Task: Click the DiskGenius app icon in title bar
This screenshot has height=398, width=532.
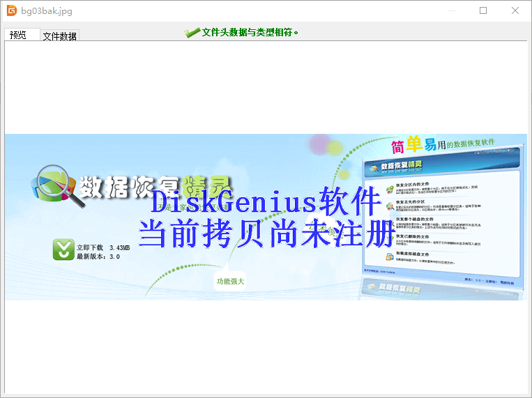Action: click(x=12, y=11)
